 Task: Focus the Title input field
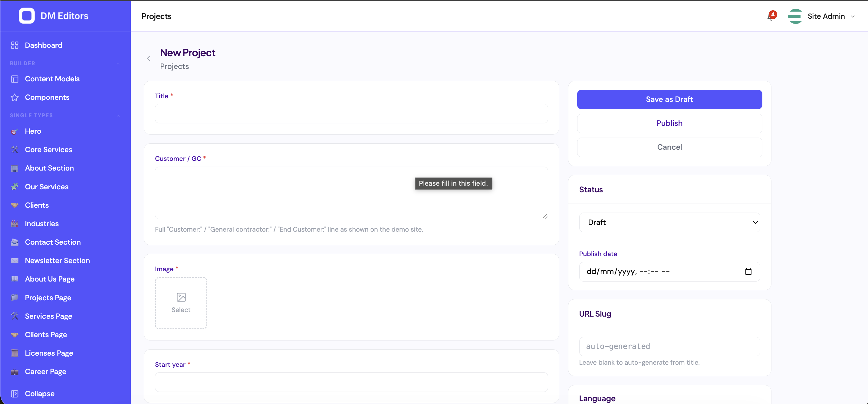351,113
